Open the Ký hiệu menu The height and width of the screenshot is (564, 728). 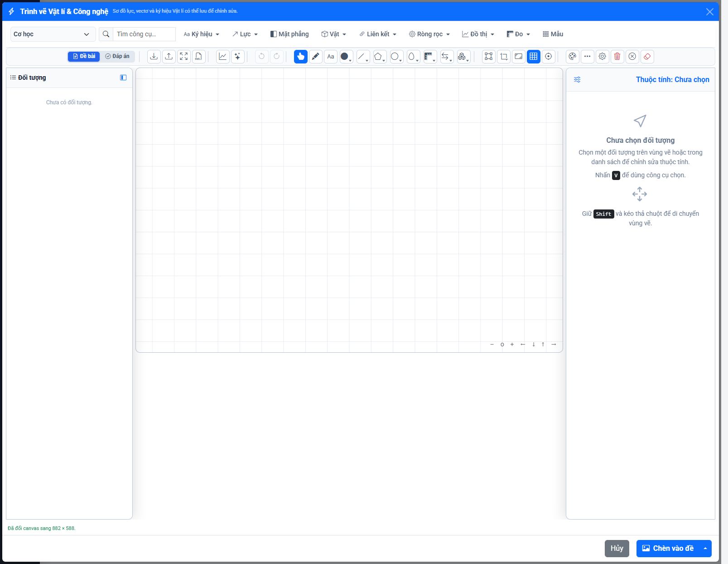click(x=202, y=34)
